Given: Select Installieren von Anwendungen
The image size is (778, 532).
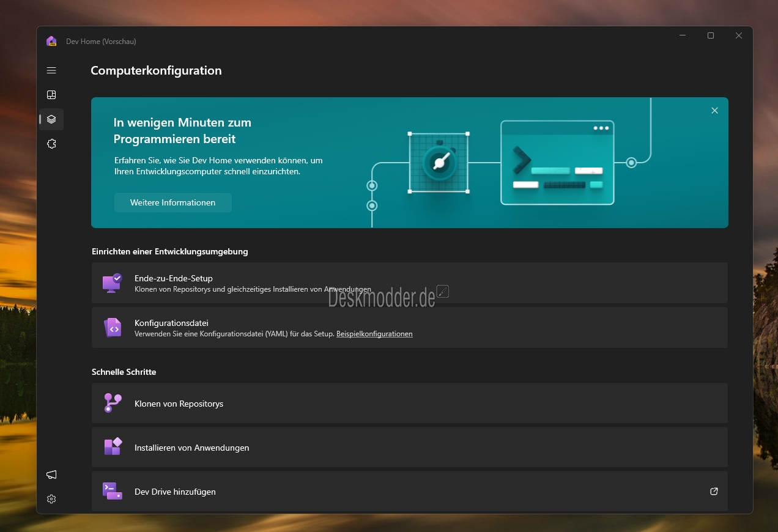Looking at the screenshot, I should coord(410,447).
